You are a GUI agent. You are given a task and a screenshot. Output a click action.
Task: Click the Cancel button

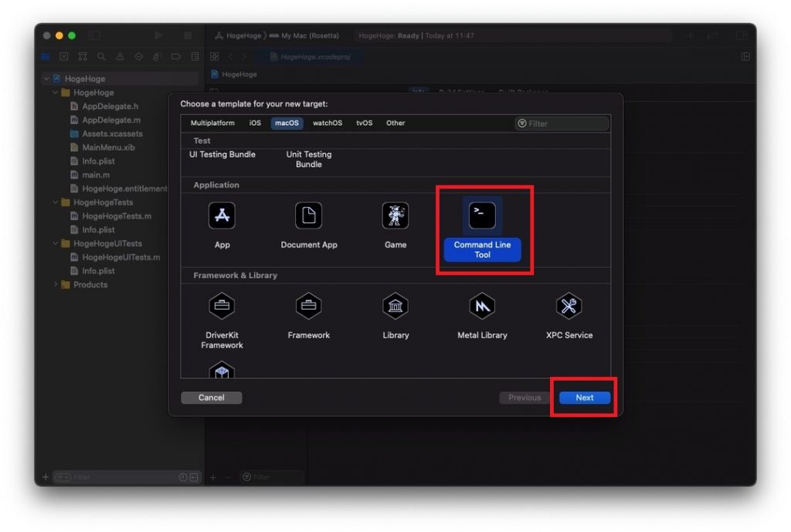tap(212, 398)
